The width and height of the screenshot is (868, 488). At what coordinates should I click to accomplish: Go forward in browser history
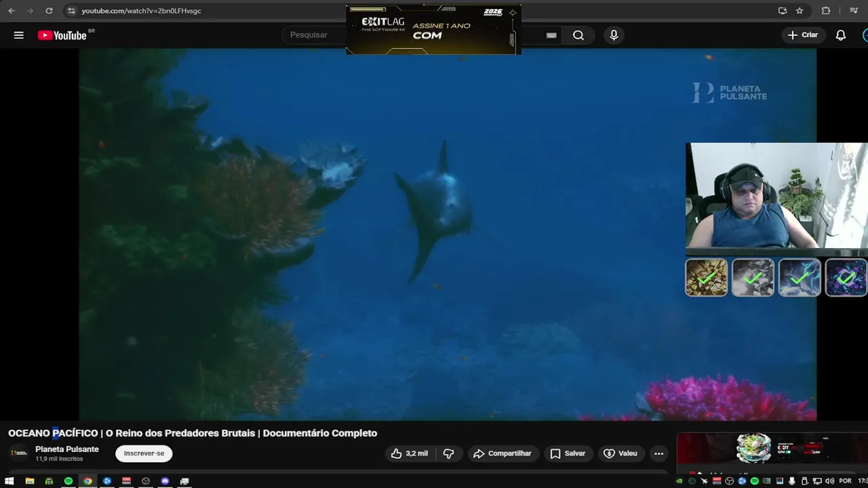click(30, 11)
